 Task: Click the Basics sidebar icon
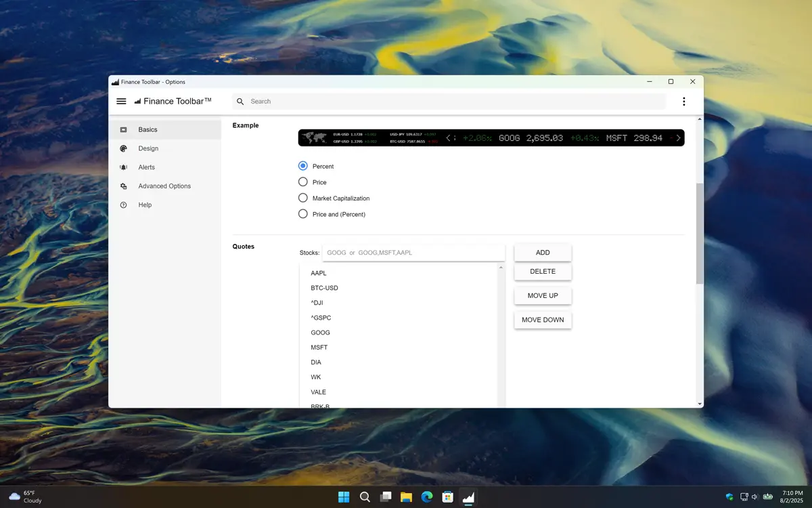click(123, 129)
